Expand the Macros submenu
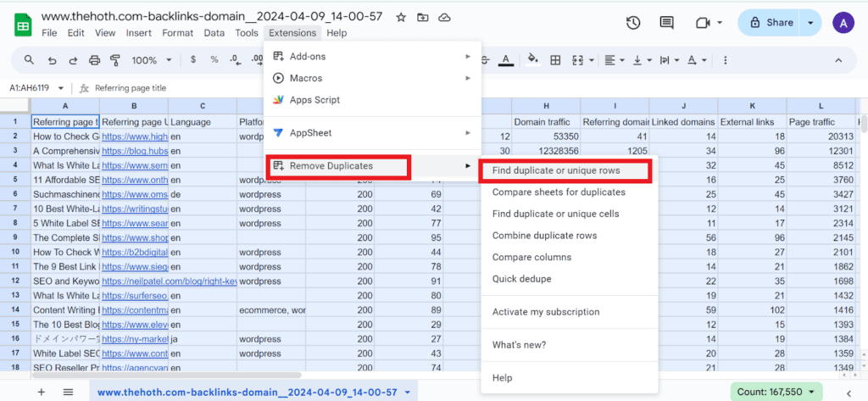868x401 pixels. [468, 78]
